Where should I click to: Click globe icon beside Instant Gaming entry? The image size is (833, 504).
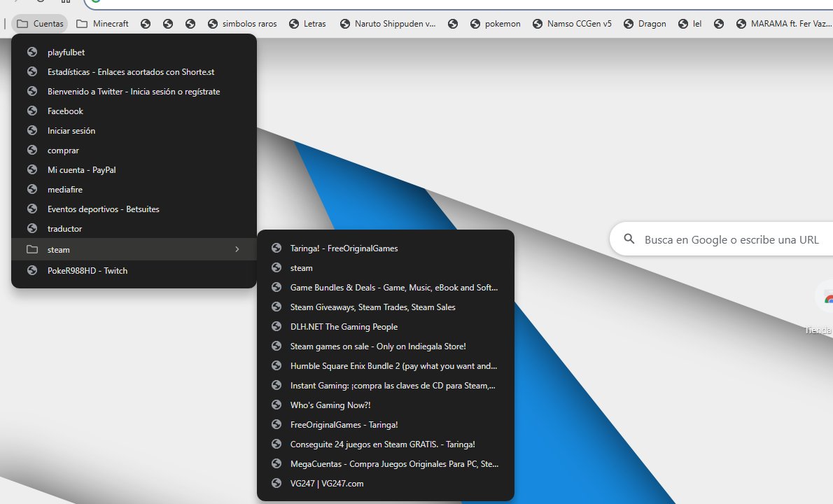tap(276, 386)
